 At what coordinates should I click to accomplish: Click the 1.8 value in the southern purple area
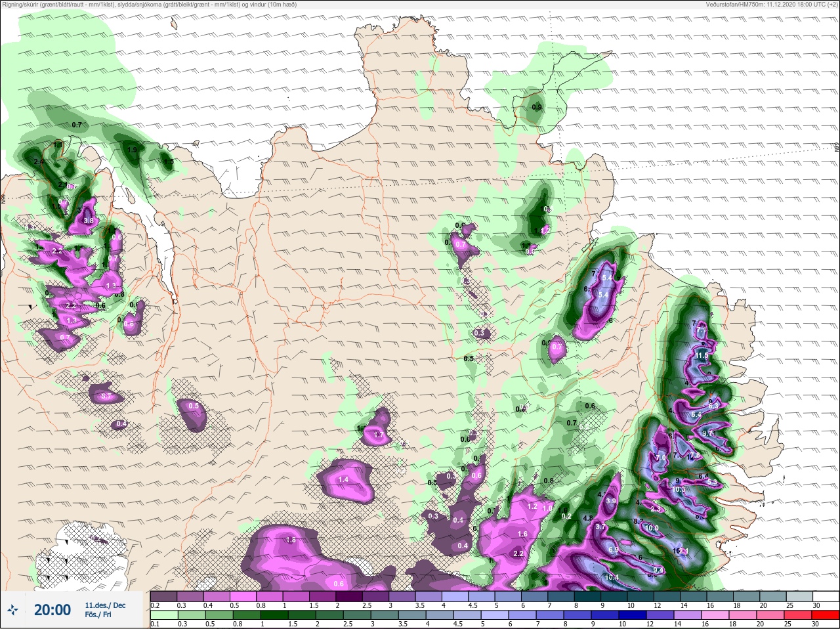point(291,540)
